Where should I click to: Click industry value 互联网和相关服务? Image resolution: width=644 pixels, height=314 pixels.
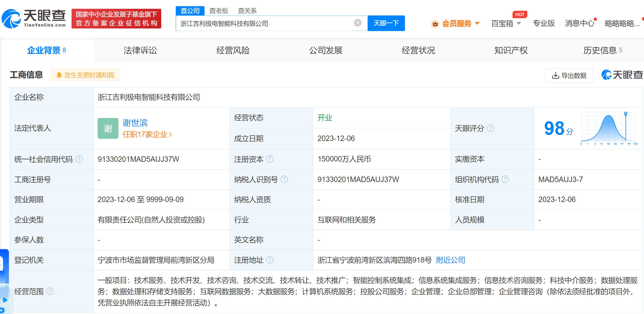[x=347, y=220]
